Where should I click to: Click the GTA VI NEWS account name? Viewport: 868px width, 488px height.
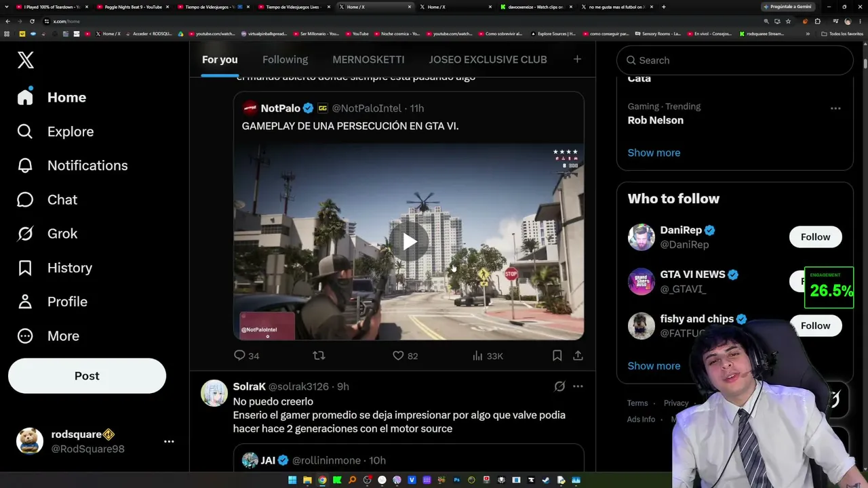(x=692, y=274)
